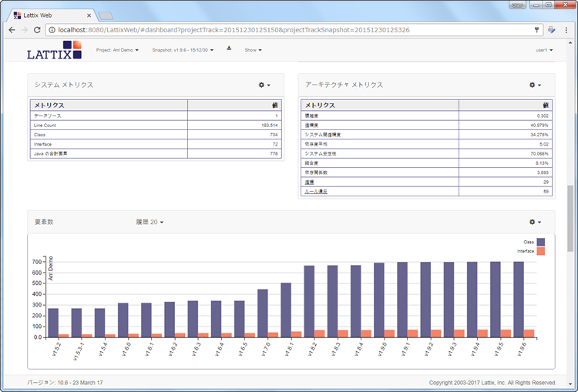The height and width of the screenshot is (392, 578).
Task: Click the v1.6.0 axis label
Action: click(126, 350)
